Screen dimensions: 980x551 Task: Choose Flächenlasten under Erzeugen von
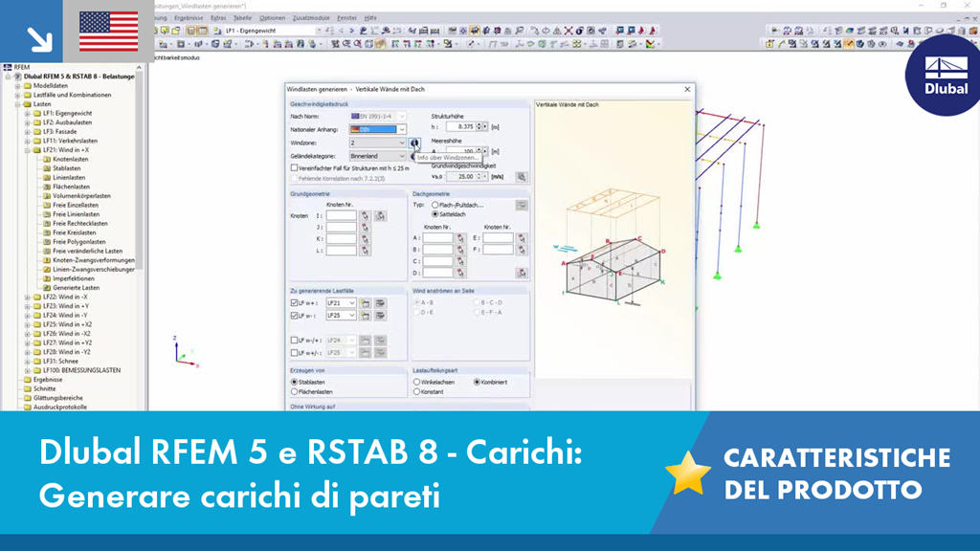click(295, 391)
